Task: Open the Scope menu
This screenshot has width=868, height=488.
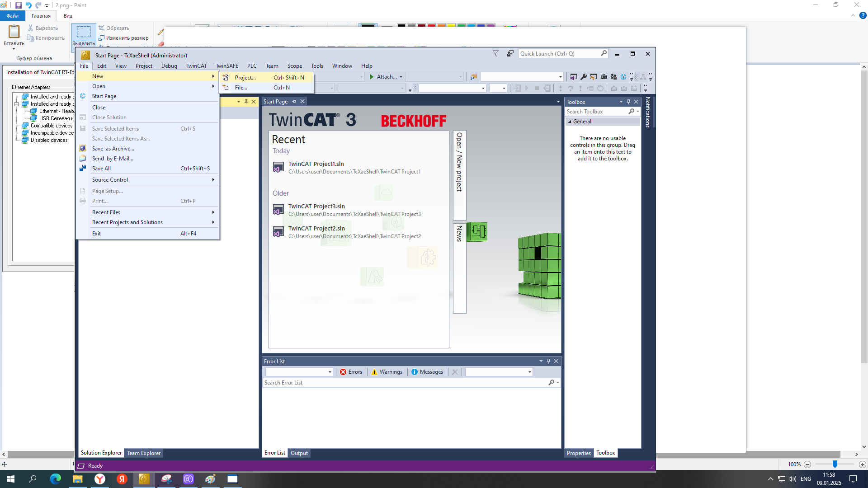Action: tap(295, 66)
